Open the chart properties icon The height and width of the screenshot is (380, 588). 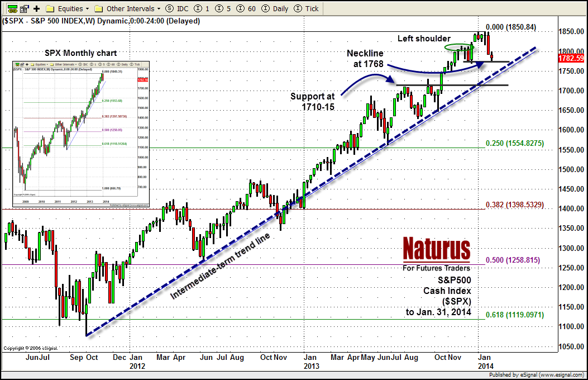25,8
